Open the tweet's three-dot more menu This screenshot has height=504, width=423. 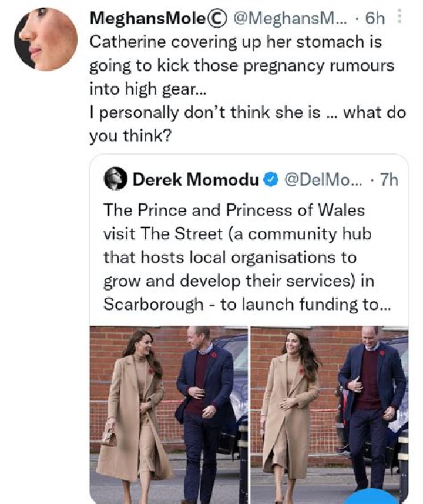click(x=400, y=18)
